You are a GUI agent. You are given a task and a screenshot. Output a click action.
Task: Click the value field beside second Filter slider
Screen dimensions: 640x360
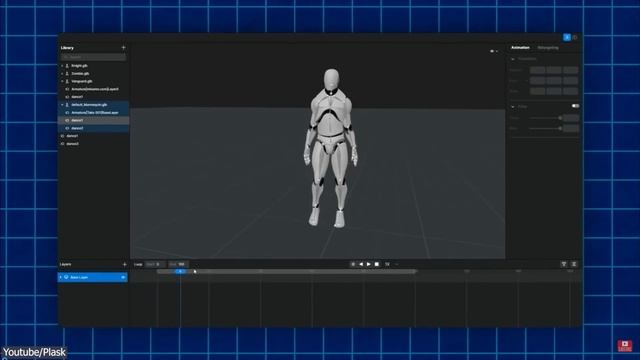pyautogui.click(x=571, y=129)
